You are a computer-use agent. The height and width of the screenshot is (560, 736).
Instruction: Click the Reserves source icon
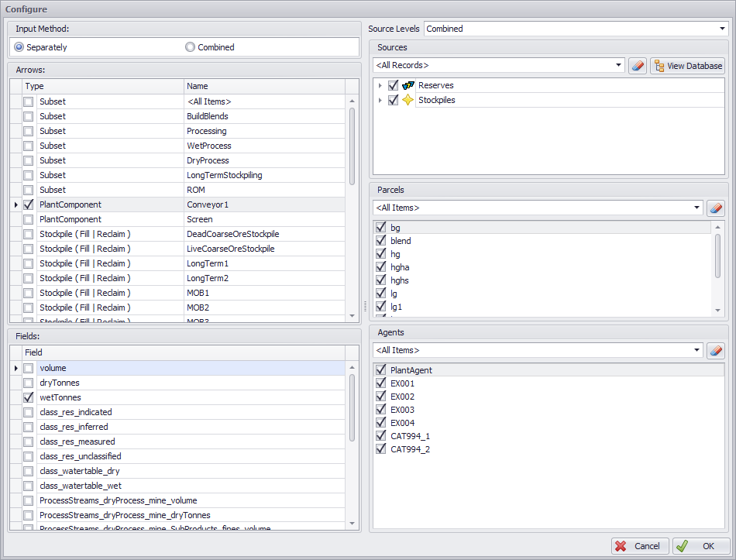point(408,85)
